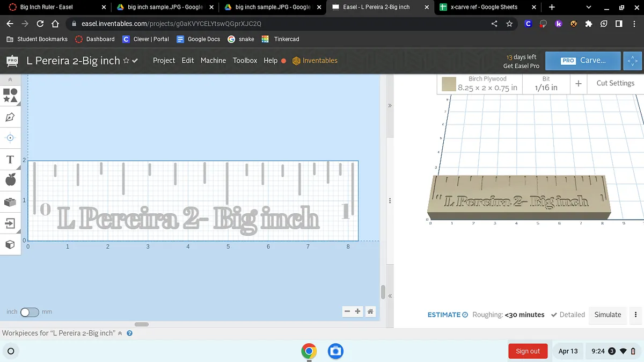
Task: Click the Simulate button
Action: 608,315
